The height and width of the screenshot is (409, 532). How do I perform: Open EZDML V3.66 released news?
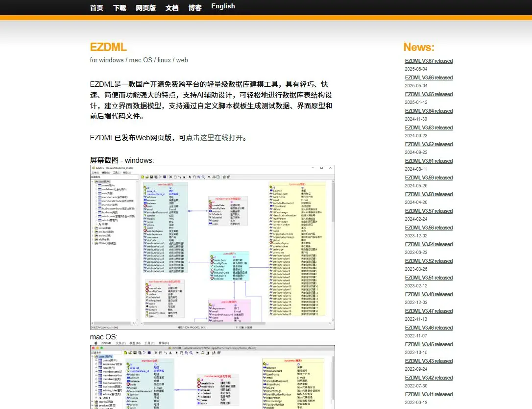point(429,78)
